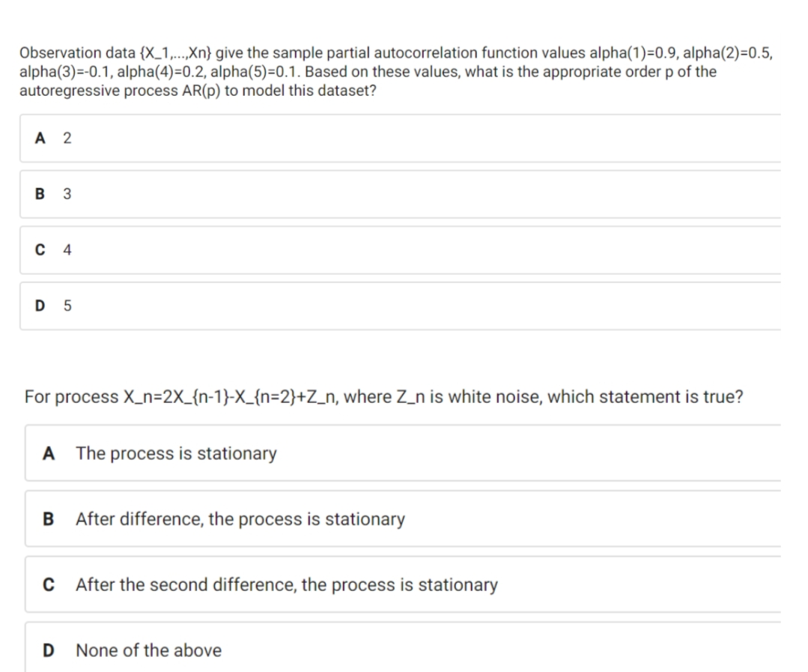808x672 pixels.
Task: Click the letter B of the second question
Action: tap(48, 519)
